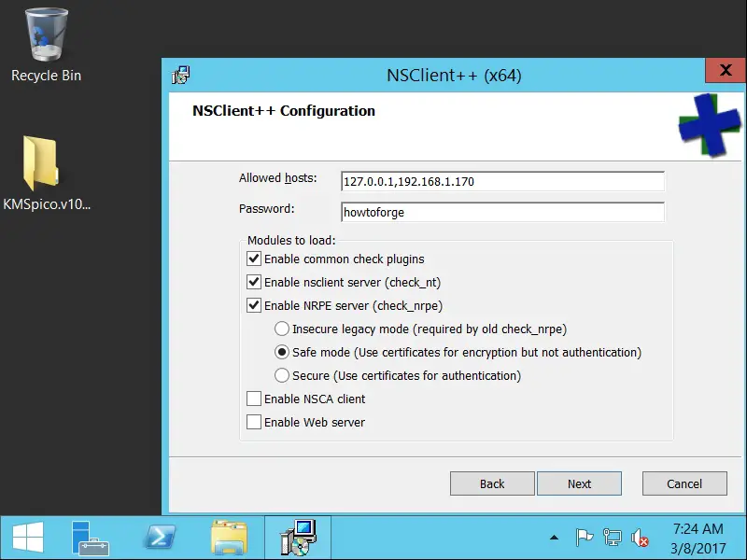747x560 pixels.
Task: Open the Recycle Bin desktop icon
Action: (46, 46)
